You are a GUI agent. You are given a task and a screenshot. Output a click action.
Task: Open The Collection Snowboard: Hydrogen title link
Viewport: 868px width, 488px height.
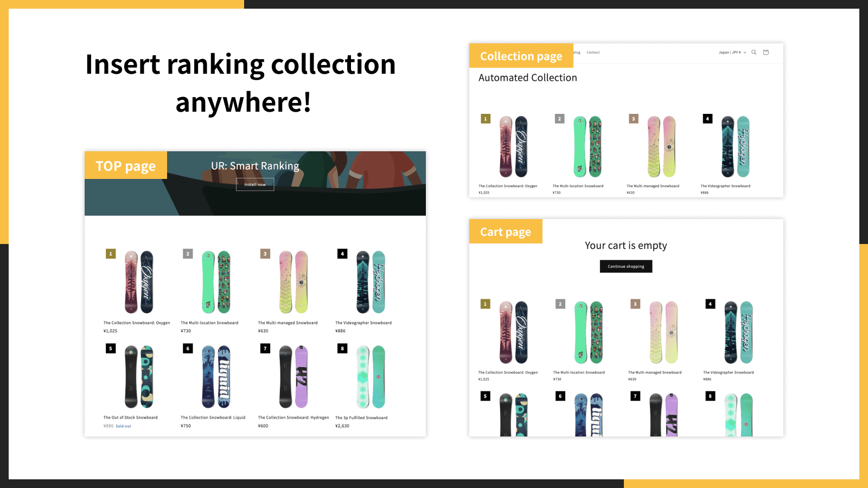(293, 418)
